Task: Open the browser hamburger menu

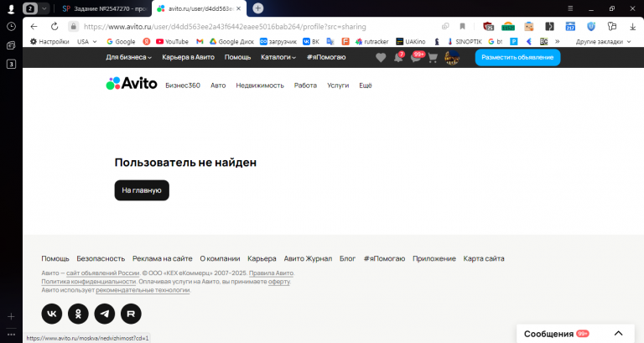Action: [570, 8]
